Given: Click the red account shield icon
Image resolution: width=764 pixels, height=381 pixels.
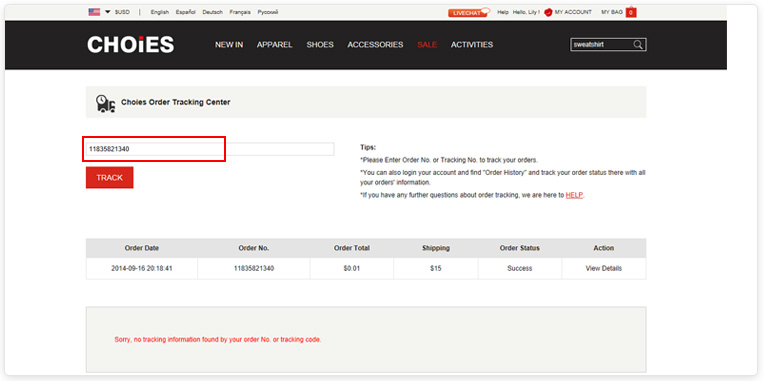Looking at the screenshot, I should [548, 12].
